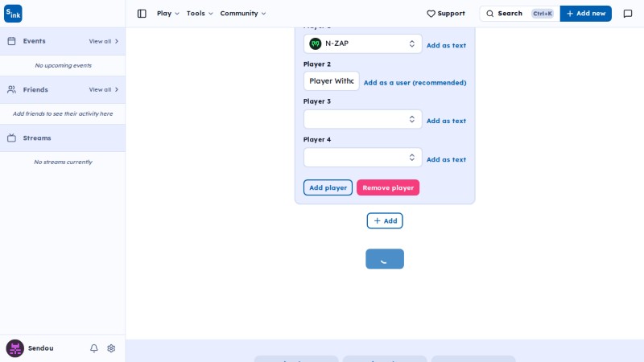The width and height of the screenshot is (644, 362).
Task: Open the sendou.ink logo home link
Action: [13, 14]
